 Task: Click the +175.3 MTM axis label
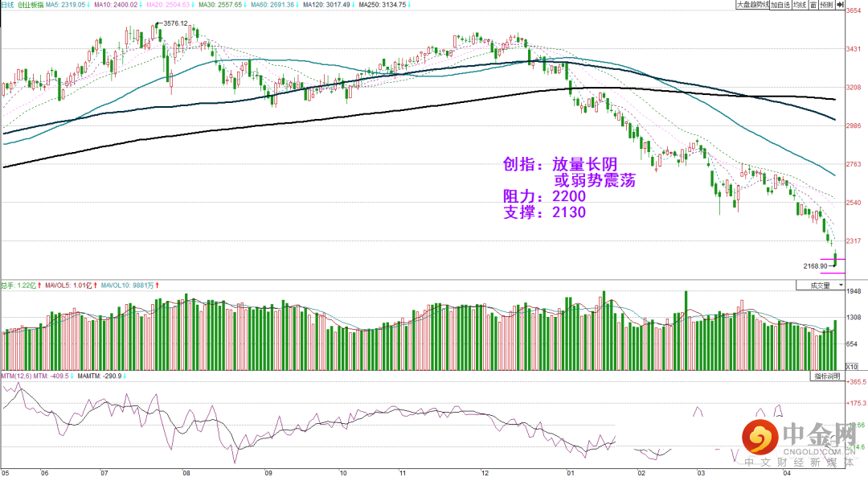(x=856, y=404)
